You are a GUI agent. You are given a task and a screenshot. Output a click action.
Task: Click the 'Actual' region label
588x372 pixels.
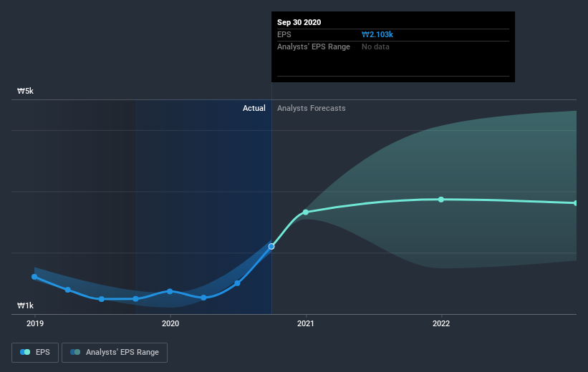254,108
